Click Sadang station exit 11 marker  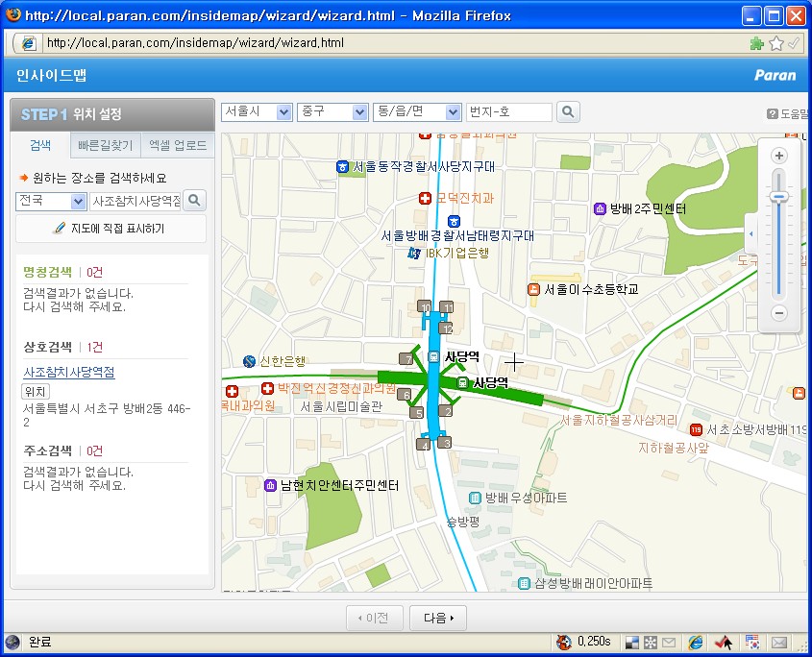[x=447, y=307]
